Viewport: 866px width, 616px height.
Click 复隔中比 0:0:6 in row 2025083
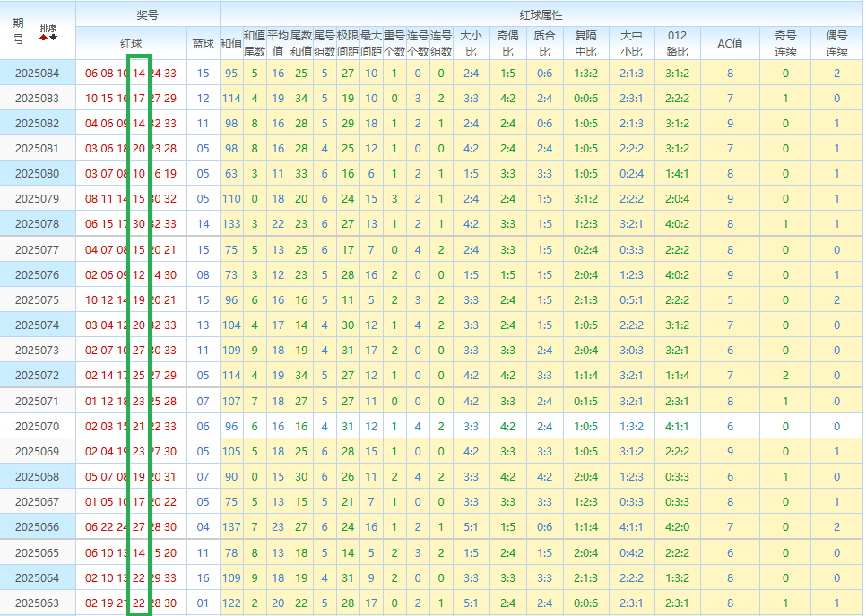pos(586,99)
